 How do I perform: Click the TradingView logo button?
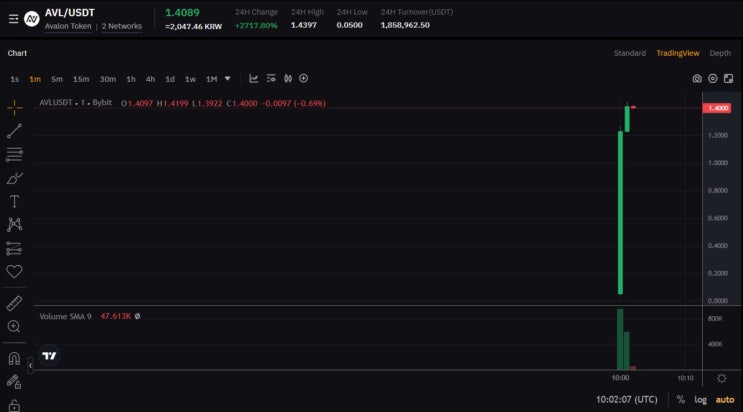pyautogui.click(x=49, y=356)
